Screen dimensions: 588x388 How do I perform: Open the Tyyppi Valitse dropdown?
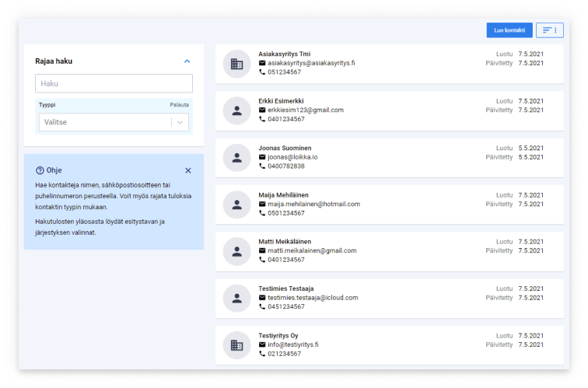pyautogui.click(x=114, y=122)
